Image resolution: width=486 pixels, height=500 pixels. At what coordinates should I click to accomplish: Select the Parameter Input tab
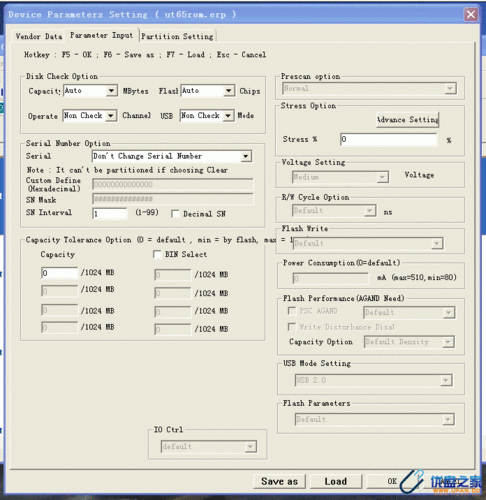[x=101, y=35]
